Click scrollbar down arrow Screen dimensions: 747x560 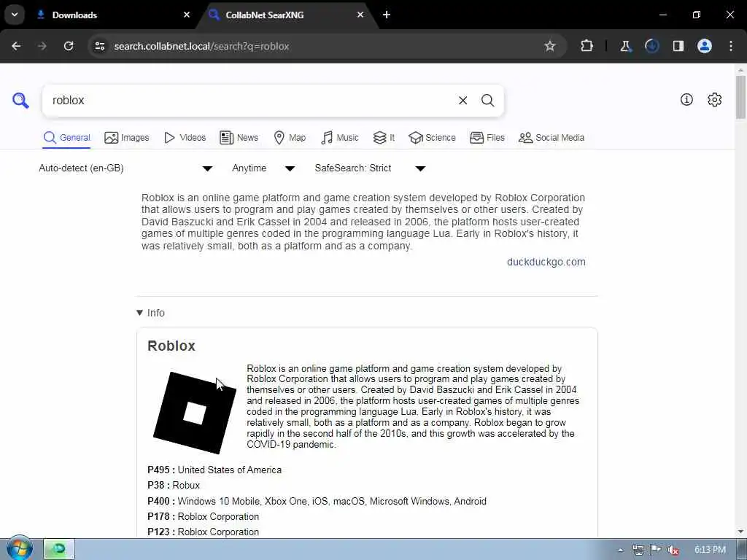pos(740,532)
